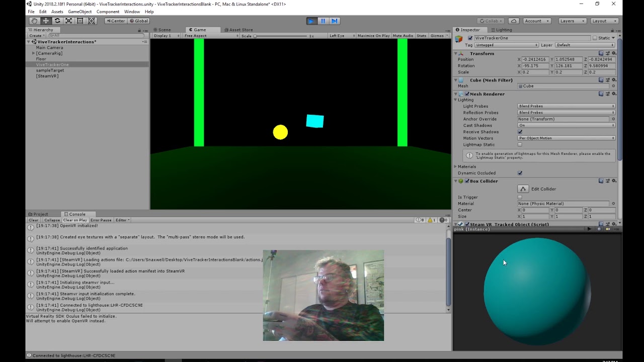The width and height of the screenshot is (644, 362).
Task: Toggle ViveTrackerOne active checkbox
Action: click(x=470, y=38)
